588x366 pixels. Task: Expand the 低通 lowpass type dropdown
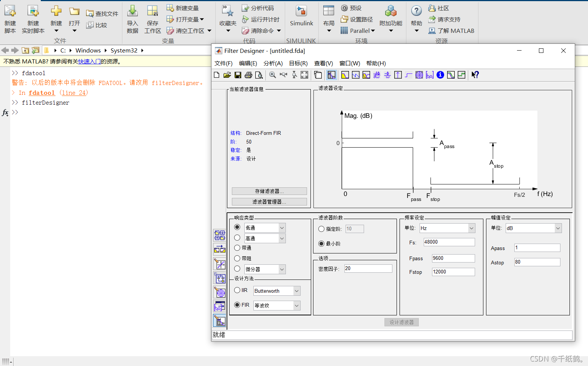(x=282, y=228)
